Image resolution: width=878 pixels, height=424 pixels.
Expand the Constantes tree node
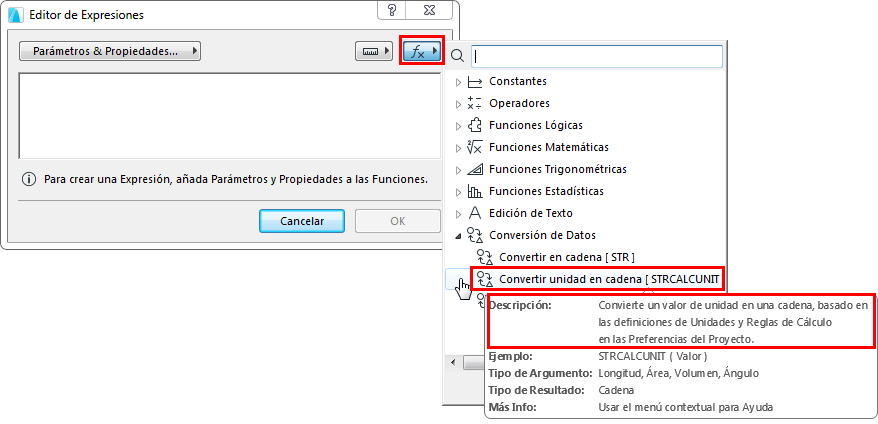point(459,81)
